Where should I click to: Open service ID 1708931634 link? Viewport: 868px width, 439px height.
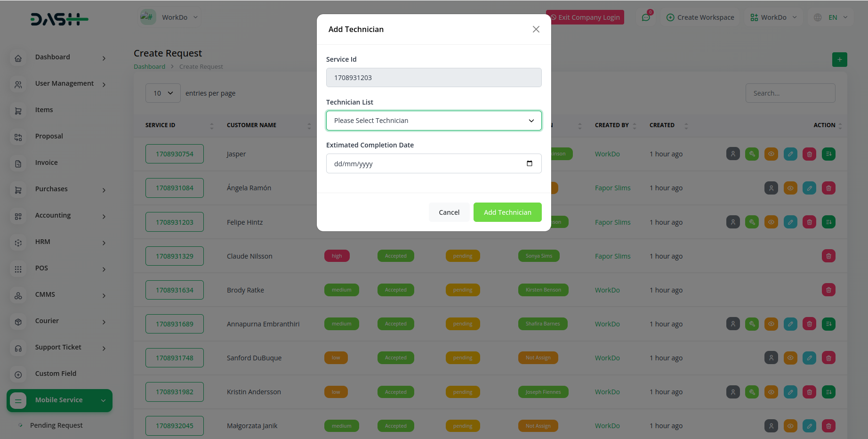coord(174,290)
